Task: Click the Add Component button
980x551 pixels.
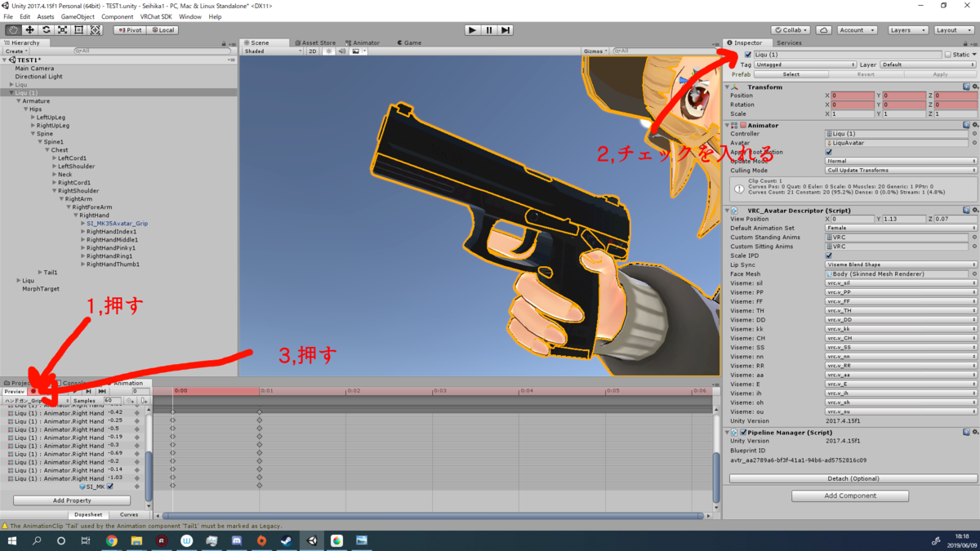Action: coord(850,495)
